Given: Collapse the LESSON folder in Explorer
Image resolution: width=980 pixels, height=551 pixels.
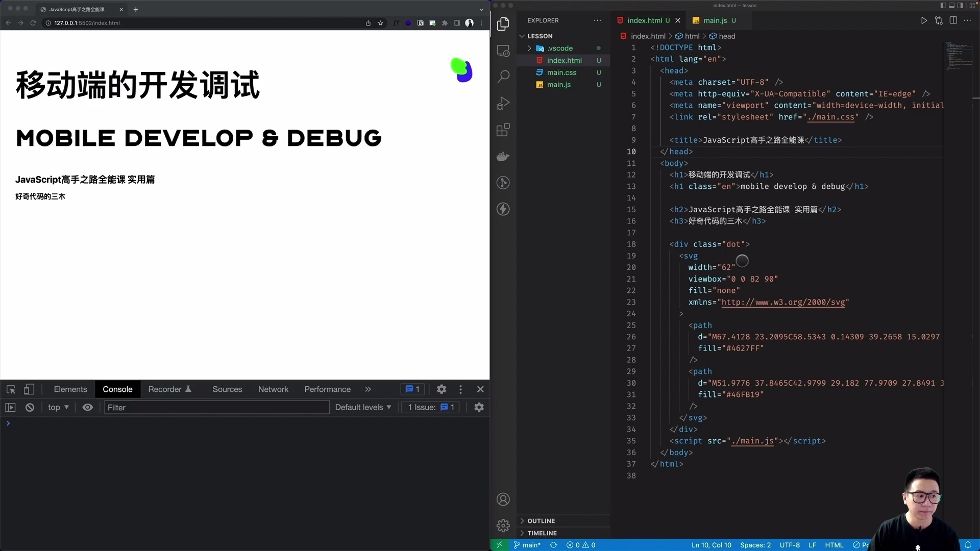Looking at the screenshot, I should (x=522, y=36).
